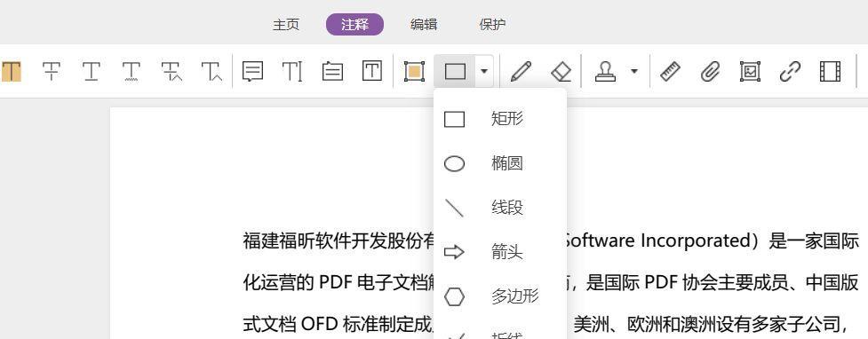Select the squiggly underline tool
The image size is (868, 339).
[131, 71]
